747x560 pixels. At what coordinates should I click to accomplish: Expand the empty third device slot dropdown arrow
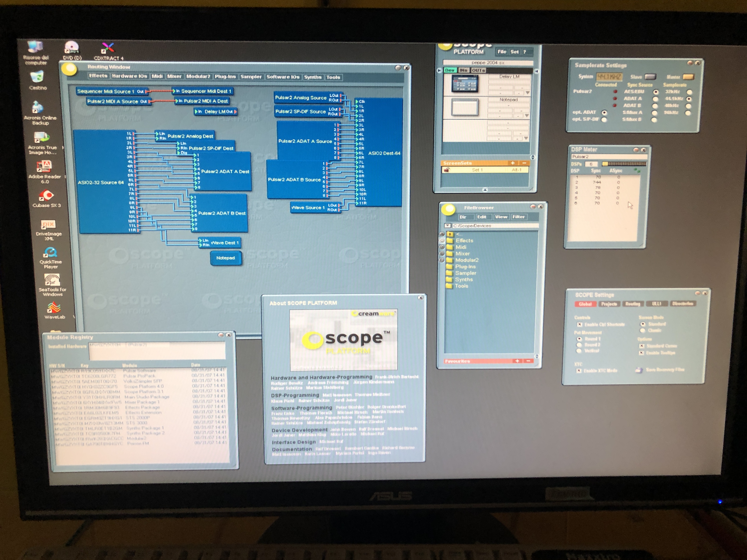point(526,138)
